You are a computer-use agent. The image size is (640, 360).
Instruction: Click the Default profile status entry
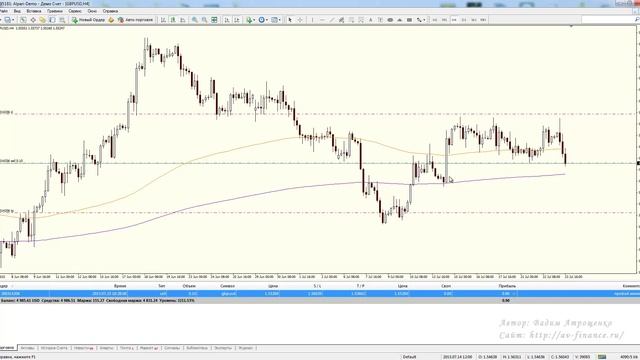pos(409,357)
